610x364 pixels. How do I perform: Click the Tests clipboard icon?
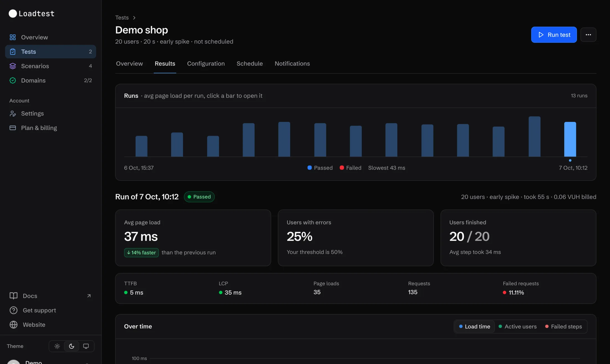(x=13, y=52)
